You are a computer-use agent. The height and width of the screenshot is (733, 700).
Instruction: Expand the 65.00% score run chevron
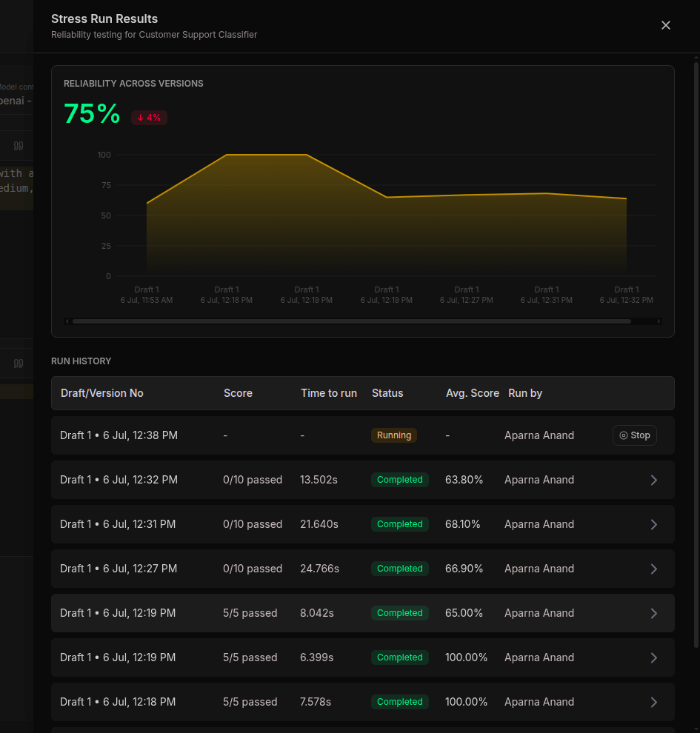coord(654,613)
